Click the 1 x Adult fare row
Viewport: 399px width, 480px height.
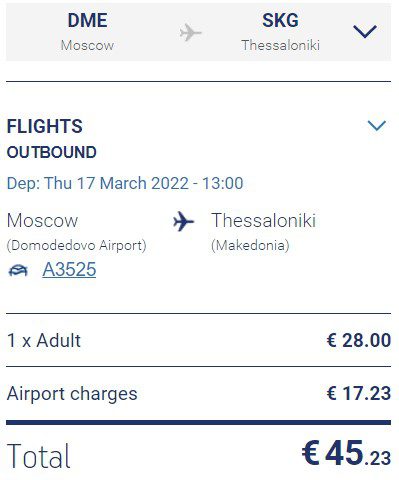tap(198, 340)
